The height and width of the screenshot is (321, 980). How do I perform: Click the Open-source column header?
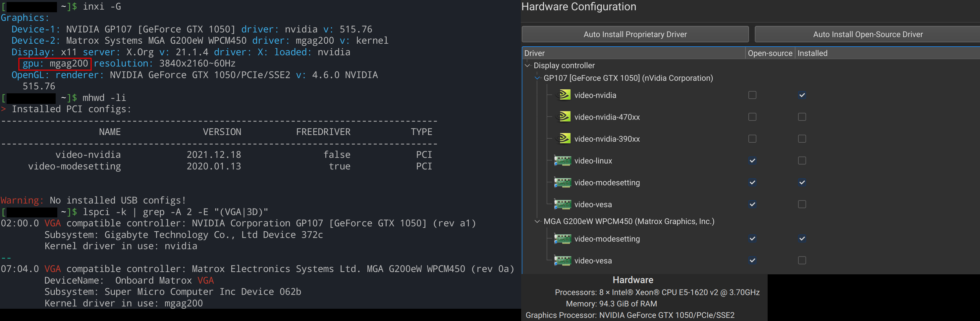[x=770, y=53]
